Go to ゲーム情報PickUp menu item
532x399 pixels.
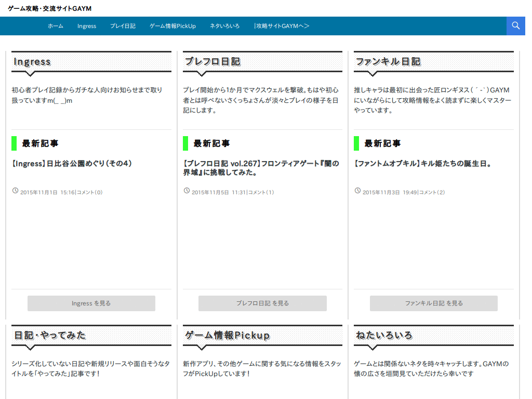[x=172, y=26]
